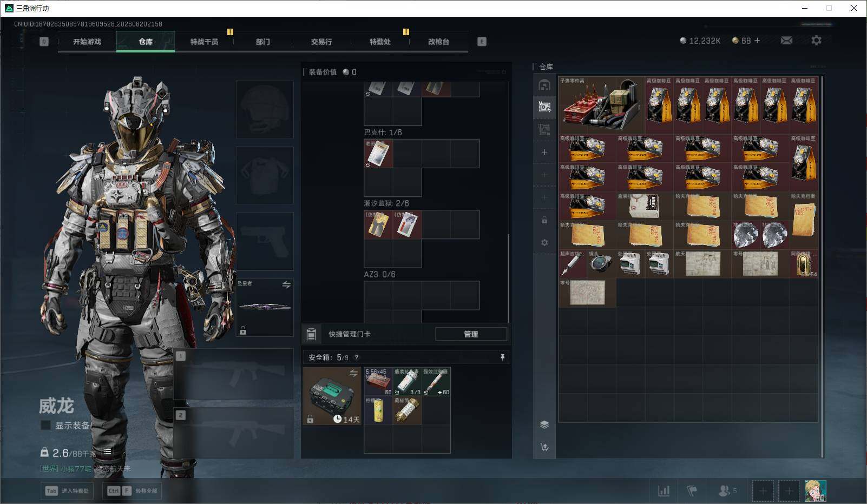Screen dimensions: 867x504
Task: Switch to the 仓库 tab
Action: pos(146,42)
